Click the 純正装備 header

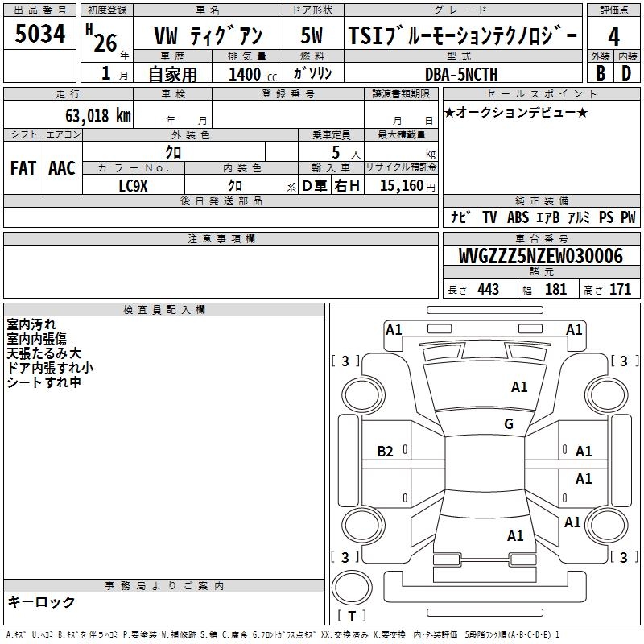[542, 200]
